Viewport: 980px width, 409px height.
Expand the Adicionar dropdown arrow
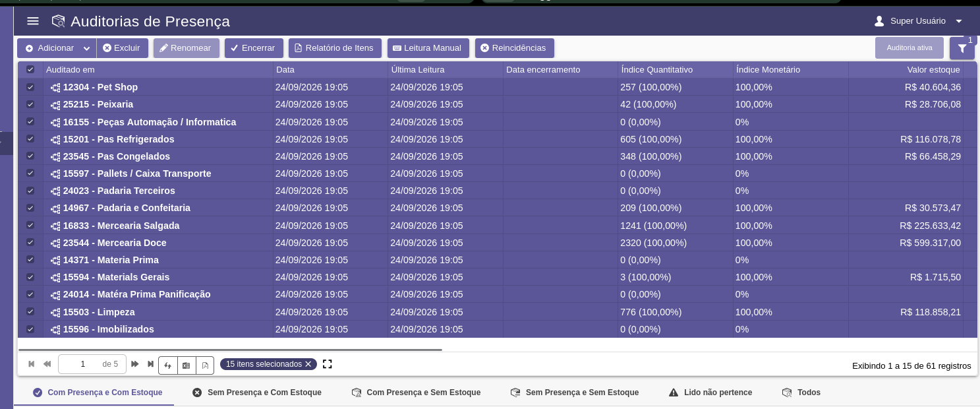pos(87,48)
